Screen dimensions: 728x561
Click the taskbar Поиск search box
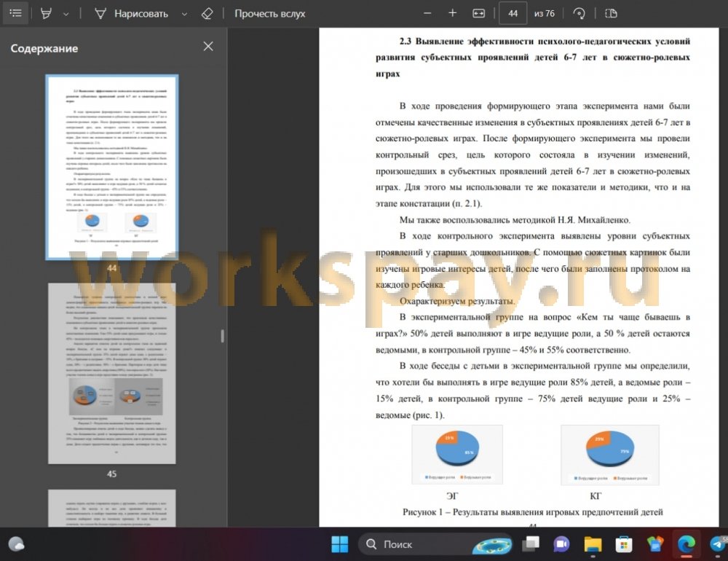click(435, 544)
